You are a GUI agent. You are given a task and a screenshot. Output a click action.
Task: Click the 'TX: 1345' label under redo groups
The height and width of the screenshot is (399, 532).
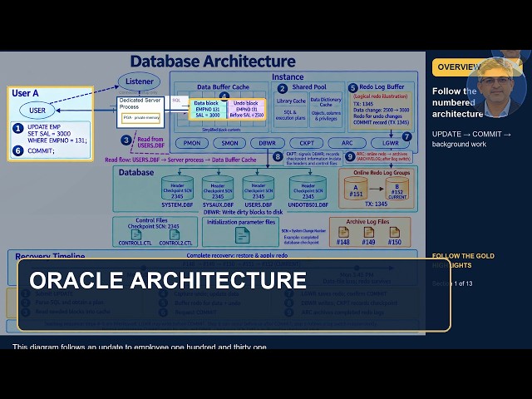(376, 204)
